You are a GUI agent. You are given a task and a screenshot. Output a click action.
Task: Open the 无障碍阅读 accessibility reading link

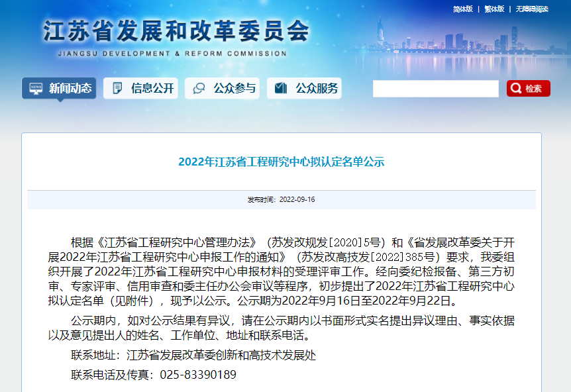tap(532, 9)
